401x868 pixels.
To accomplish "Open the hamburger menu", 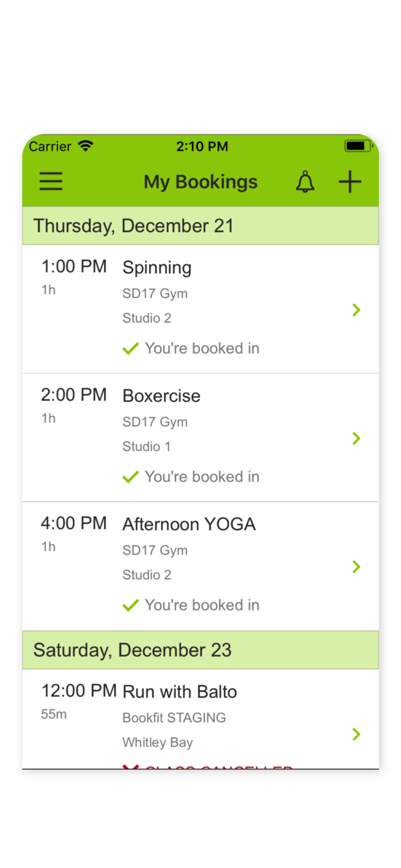I will pyautogui.click(x=51, y=181).
